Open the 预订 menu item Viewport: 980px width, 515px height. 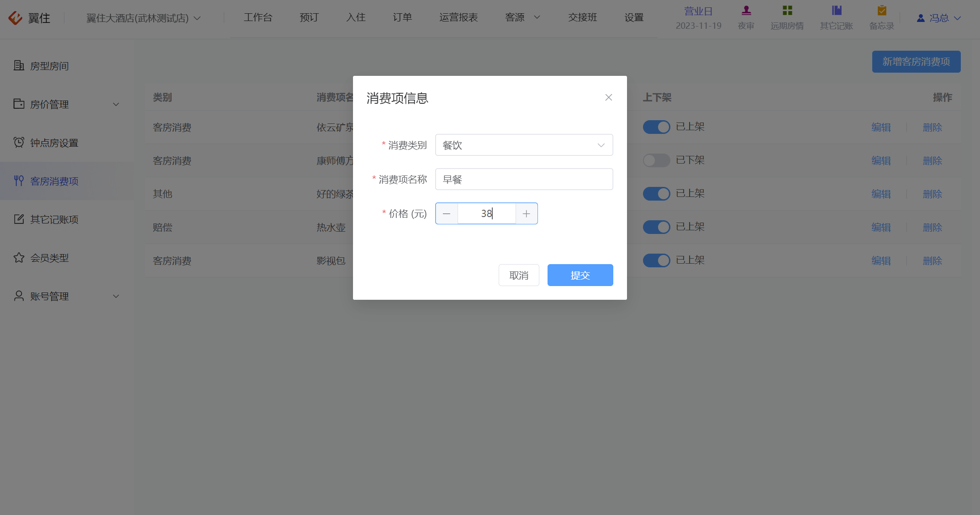[309, 17]
